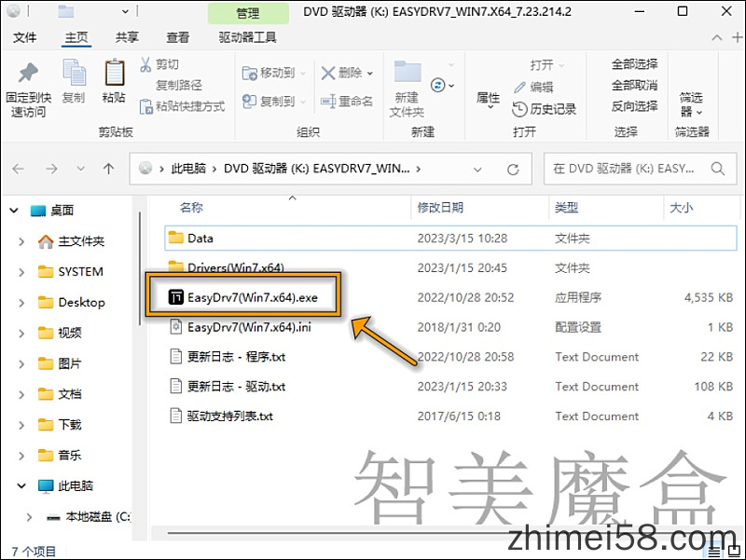Click Select none in the ribbon
The width and height of the screenshot is (746, 560).
634,85
